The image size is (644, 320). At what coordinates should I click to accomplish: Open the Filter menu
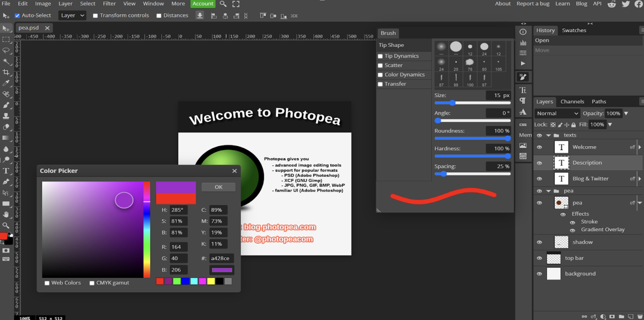click(109, 4)
